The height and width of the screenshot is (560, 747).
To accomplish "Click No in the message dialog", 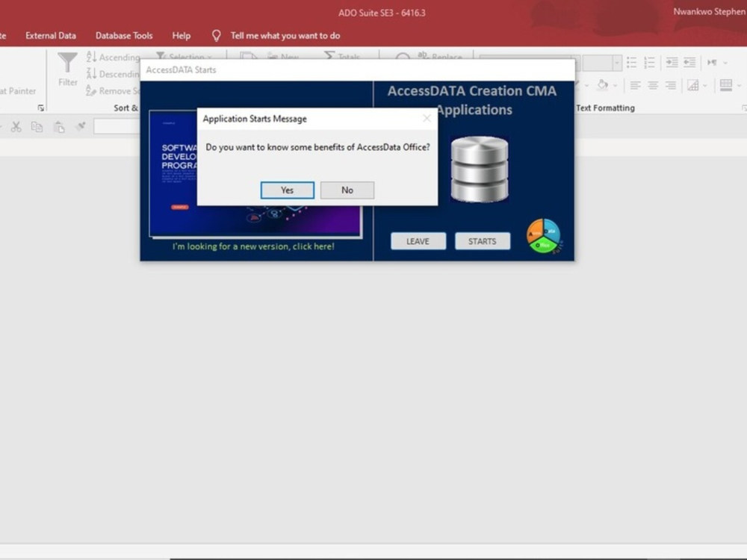I will click(347, 190).
